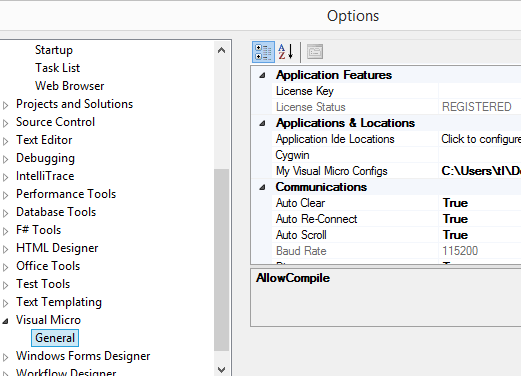Select Web Browser in the options tree
The image size is (521, 376).
click(70, 86)
